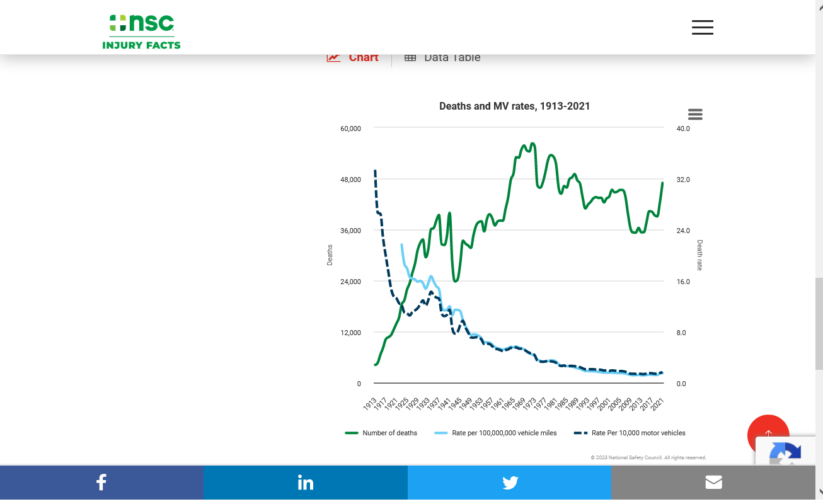Viewport: 823px width, 504px height.
Task: Click the page vertical scrollbar thumb
Action: (819, 323)
